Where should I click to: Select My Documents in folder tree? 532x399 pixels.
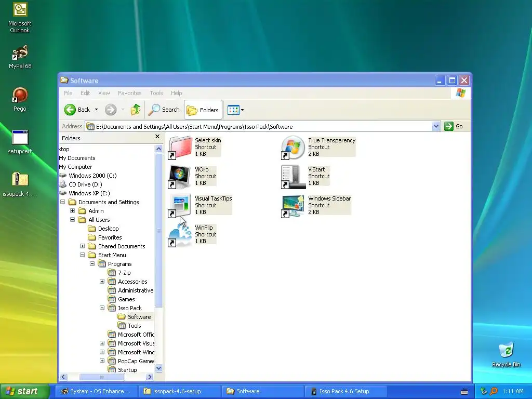pyautogui.click(x=77, y=158)
